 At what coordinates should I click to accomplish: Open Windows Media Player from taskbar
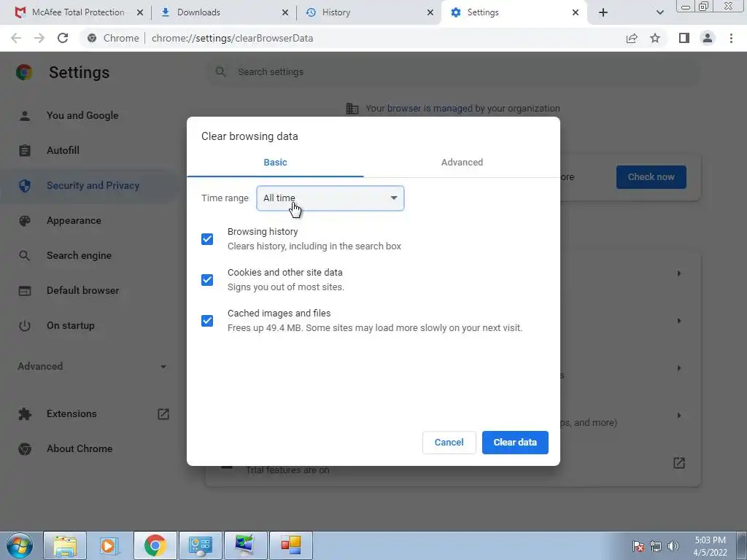109,545
